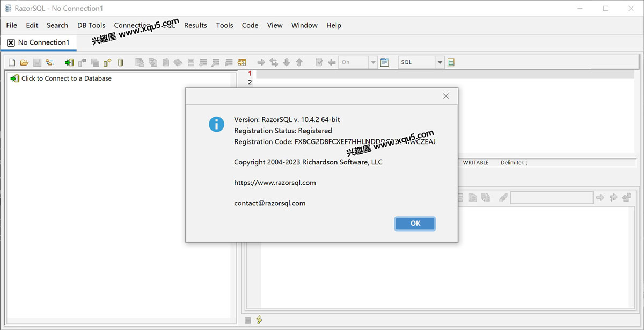Viewport: 644px width, 330px height.
Task: Click line number 1 in the editor gutter
Action: point(250,74)
